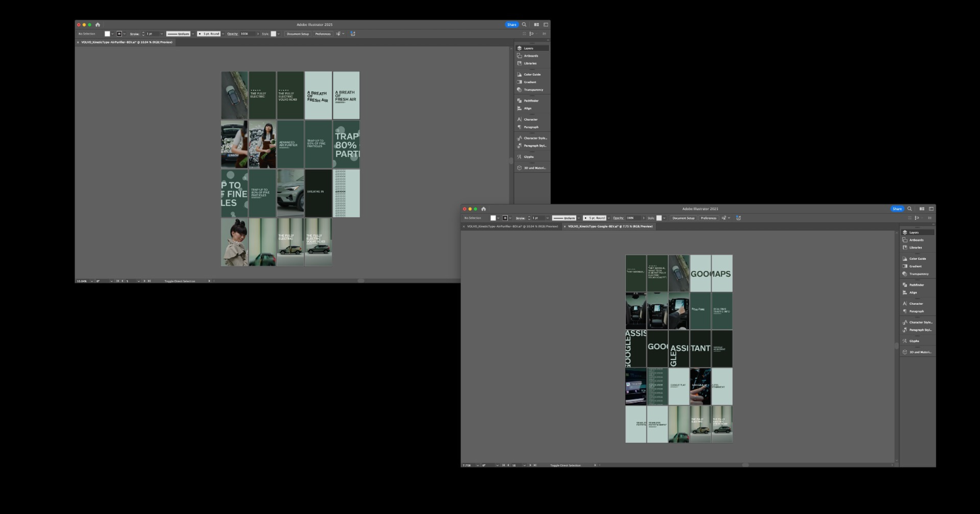Click Home icon in AirPurifier window

click(x=98, y=25)
